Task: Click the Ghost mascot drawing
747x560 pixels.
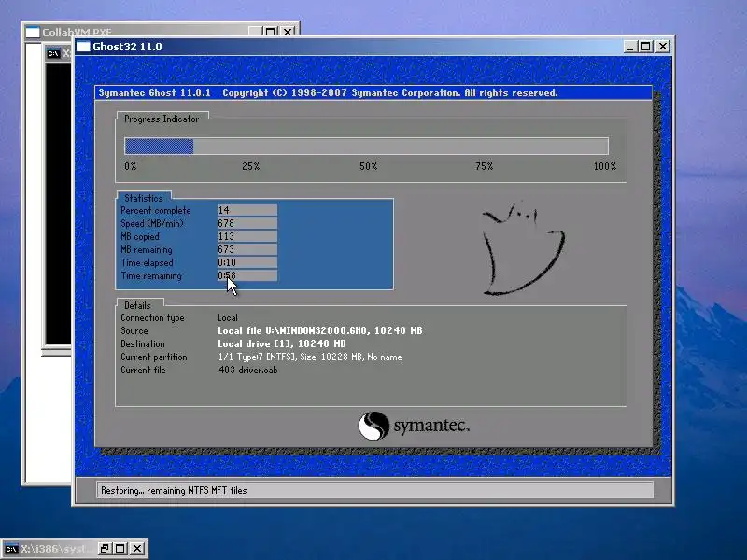Action: click(523, 248)
